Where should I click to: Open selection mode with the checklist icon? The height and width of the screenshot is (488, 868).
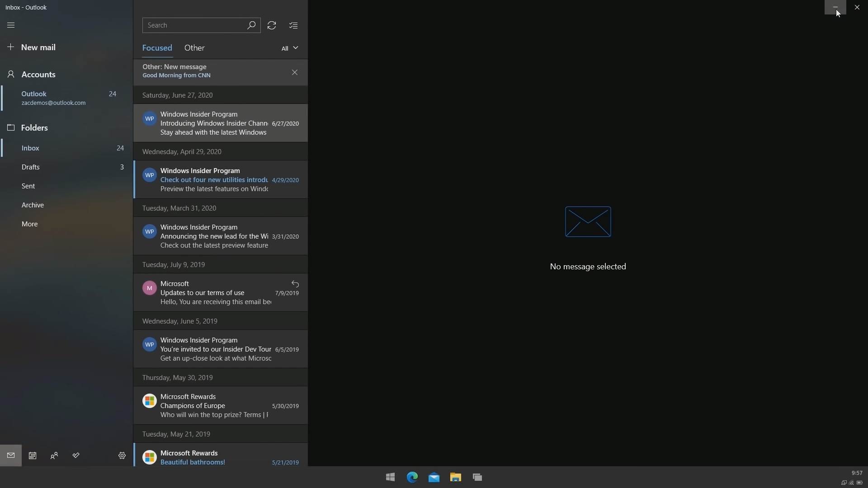tap(293, 25)
